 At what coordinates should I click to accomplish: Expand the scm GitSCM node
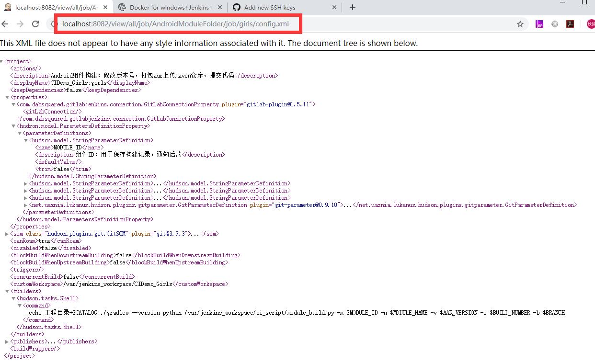(7, 234)
